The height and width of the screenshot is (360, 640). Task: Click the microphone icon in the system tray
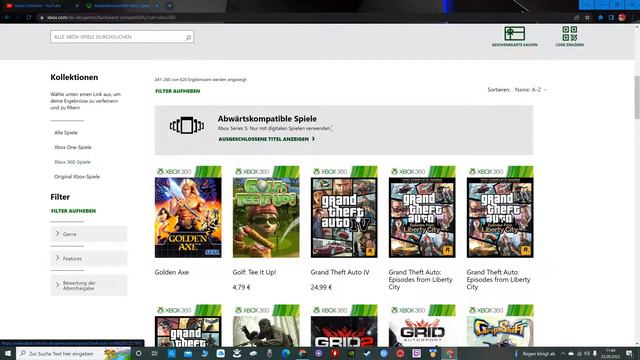click(595, 353)
